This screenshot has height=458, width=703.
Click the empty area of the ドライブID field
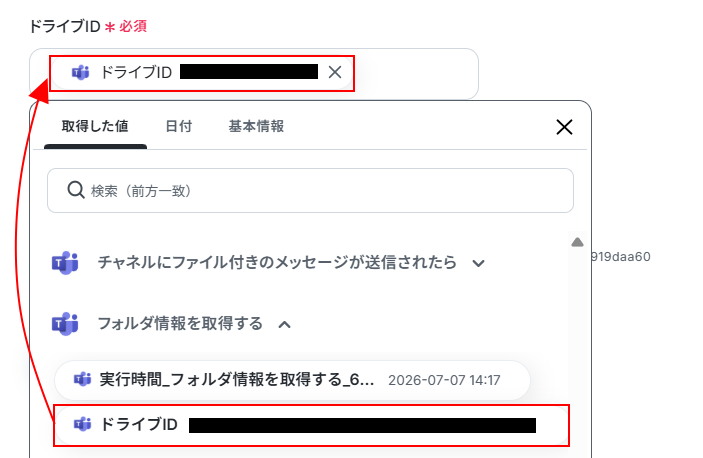[x=417, y=73]
